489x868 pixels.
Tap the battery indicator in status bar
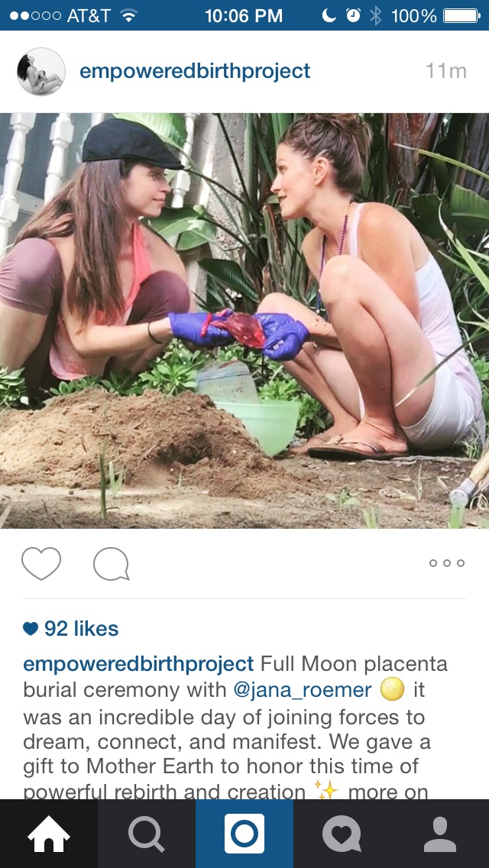pos(461,15)
